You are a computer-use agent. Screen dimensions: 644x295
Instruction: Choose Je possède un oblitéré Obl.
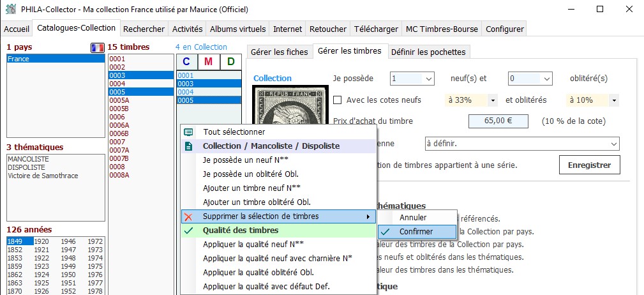[x=278, y=174]
